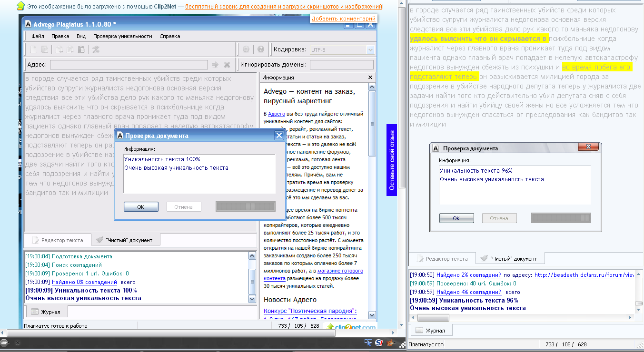The height and width of the screenshot is (352, 644).
Task: Click the Уникальность текста 100% log line
Action: 81,290
